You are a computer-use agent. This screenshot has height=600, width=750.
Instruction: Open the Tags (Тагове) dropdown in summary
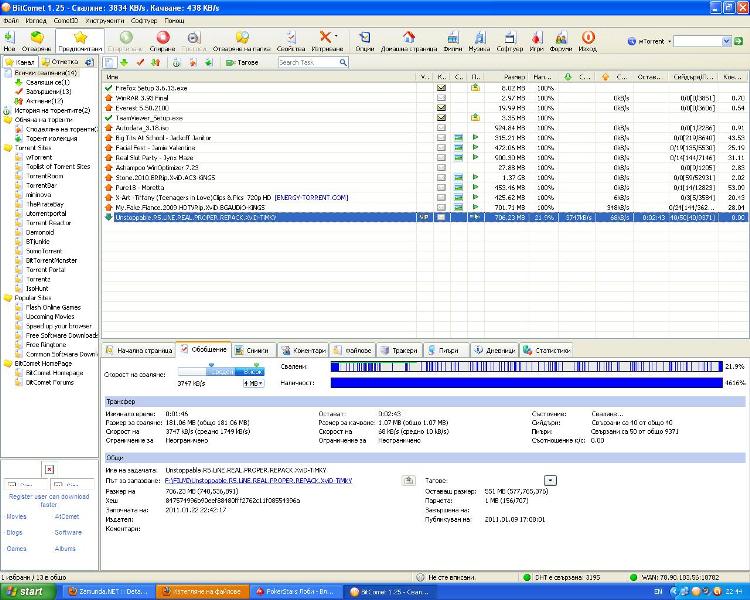coord(549,480)
